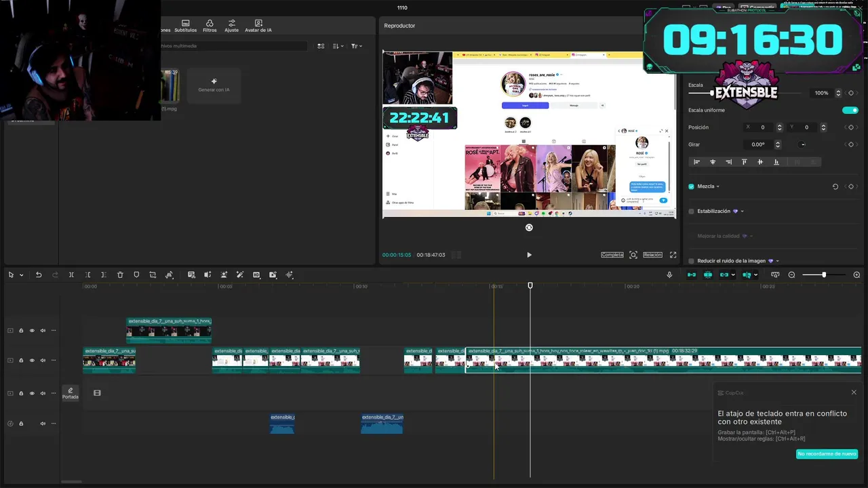The width and height of the screenshot is (868, 488).
Task: Align the clip to the left edge
Action: (696, 162)
